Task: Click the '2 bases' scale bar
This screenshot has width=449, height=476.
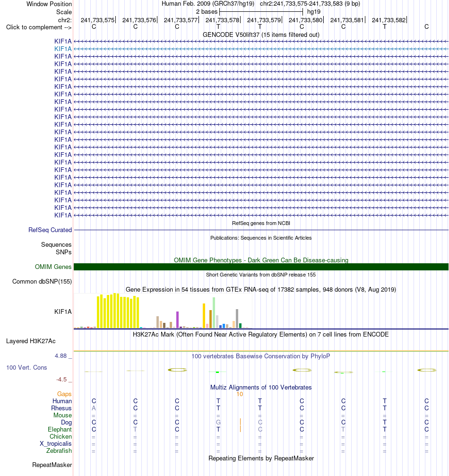Action: click(261, 12)
